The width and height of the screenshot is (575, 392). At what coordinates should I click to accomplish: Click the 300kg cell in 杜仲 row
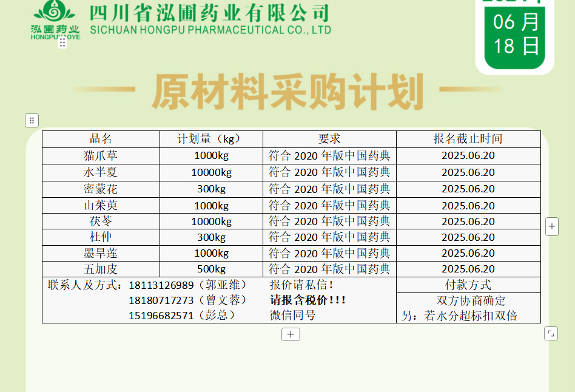tap(211, 237)
